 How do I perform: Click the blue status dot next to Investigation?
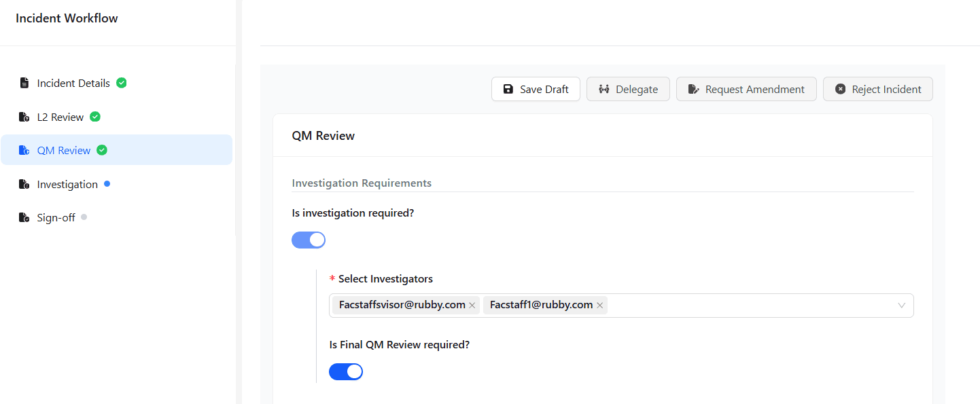107,184
